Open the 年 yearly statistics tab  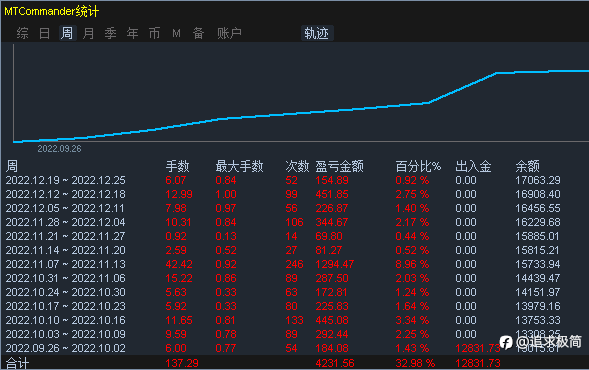tap(132, 33)
